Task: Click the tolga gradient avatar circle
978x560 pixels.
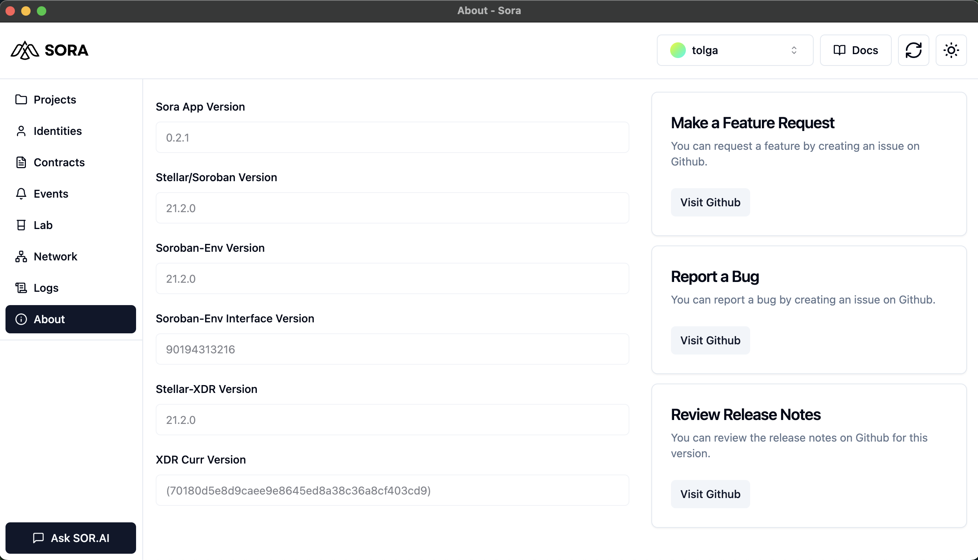Action: pos(678,50)
